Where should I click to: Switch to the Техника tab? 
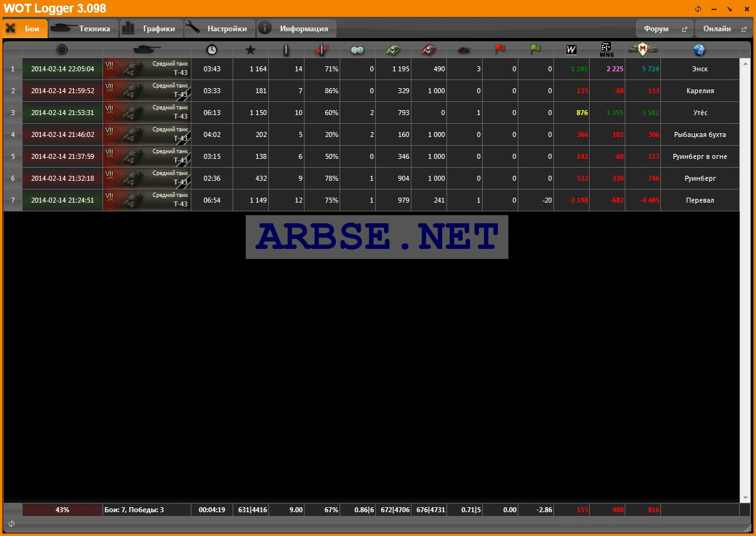click(x=83, y=29)
